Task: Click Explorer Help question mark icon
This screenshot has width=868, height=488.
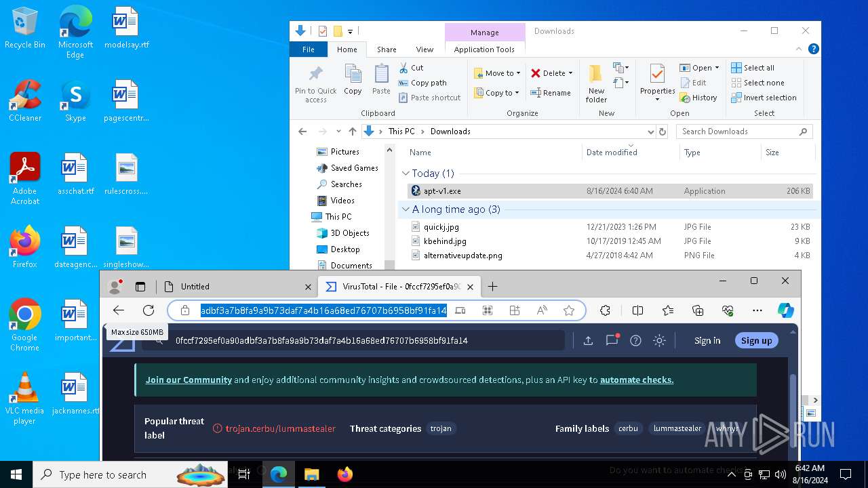Action: coord(814,49)
